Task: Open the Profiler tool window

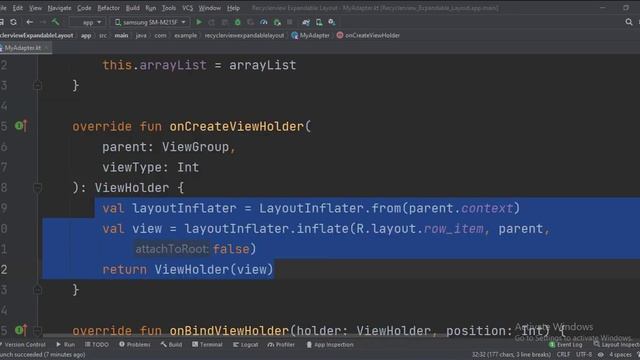Action: click(x=281, y=344)
